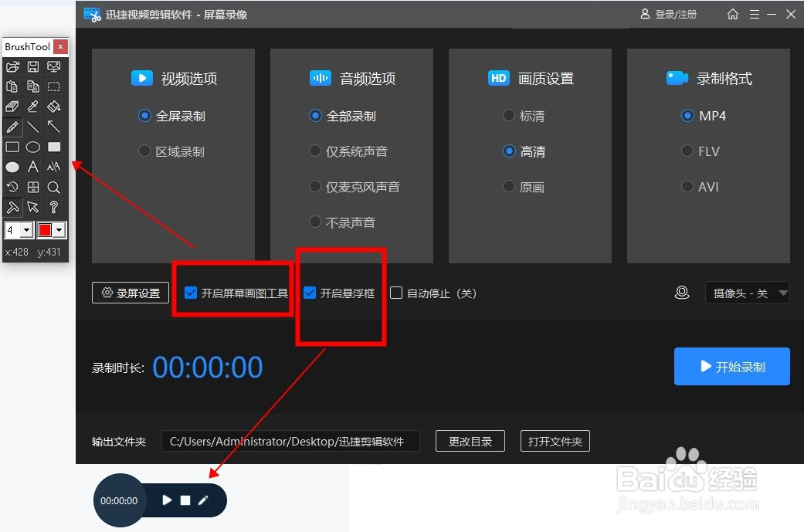Viewport: 804px width, 532px height.
Task: Click the copy documents icon in BrushTool
Action: (x=32, y=86)
